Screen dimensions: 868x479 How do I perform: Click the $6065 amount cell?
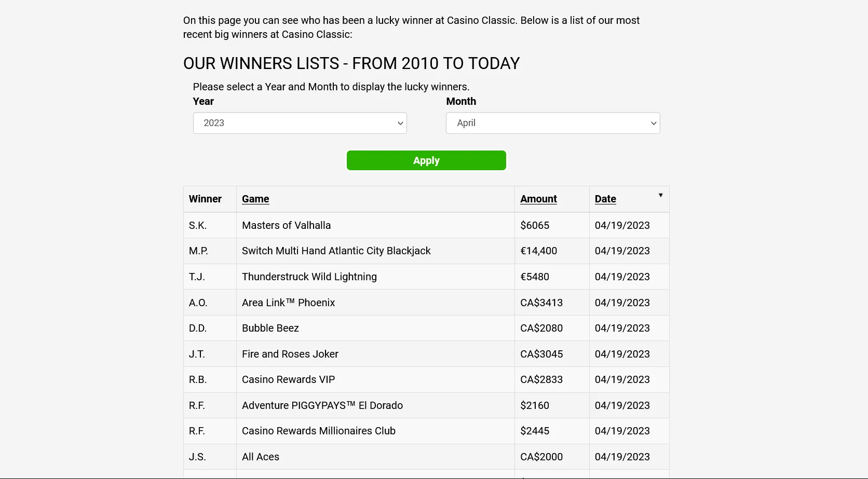[552, 225]
